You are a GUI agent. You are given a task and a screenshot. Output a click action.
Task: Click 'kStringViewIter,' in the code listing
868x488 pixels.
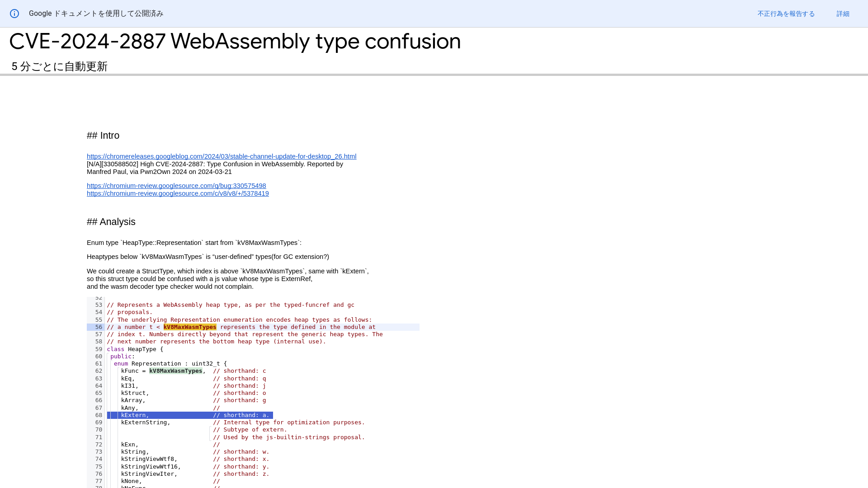tap(149, 474)
